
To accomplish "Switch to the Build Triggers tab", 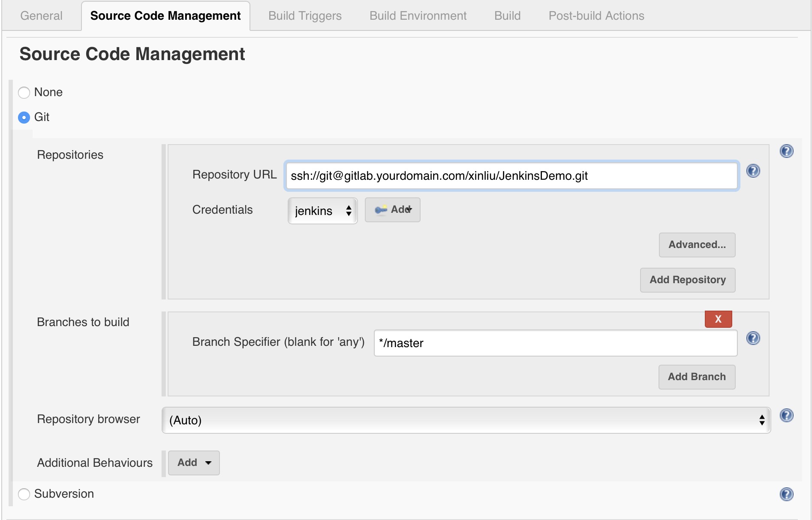I will pyautogui.click(x=305, y=16).
